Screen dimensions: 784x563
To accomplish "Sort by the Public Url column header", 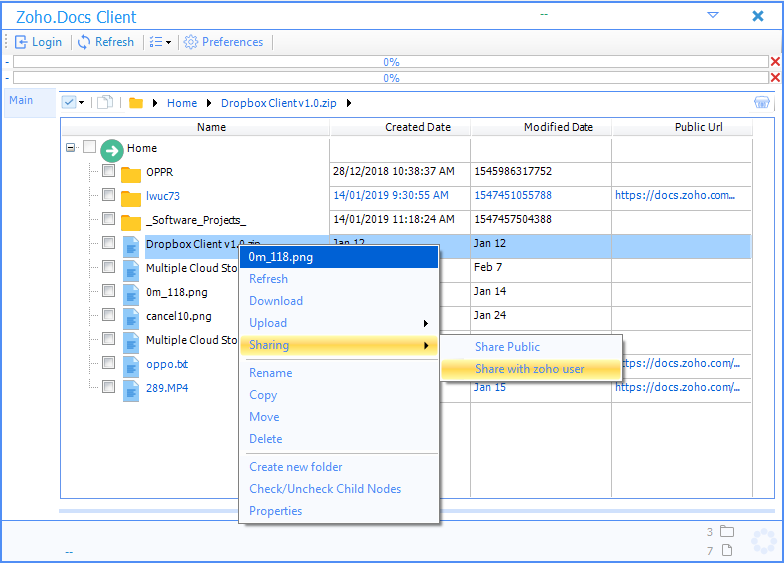I will click(682, 127).
